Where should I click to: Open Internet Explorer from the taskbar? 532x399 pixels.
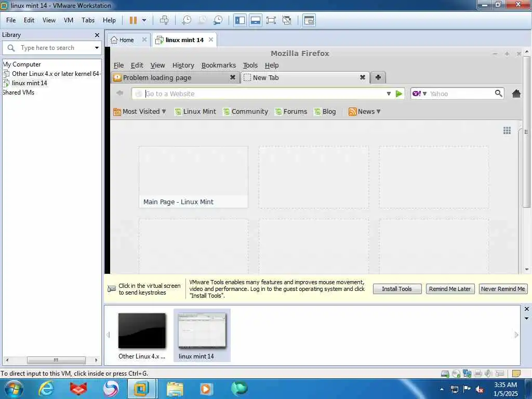click(x=46, y=389)
